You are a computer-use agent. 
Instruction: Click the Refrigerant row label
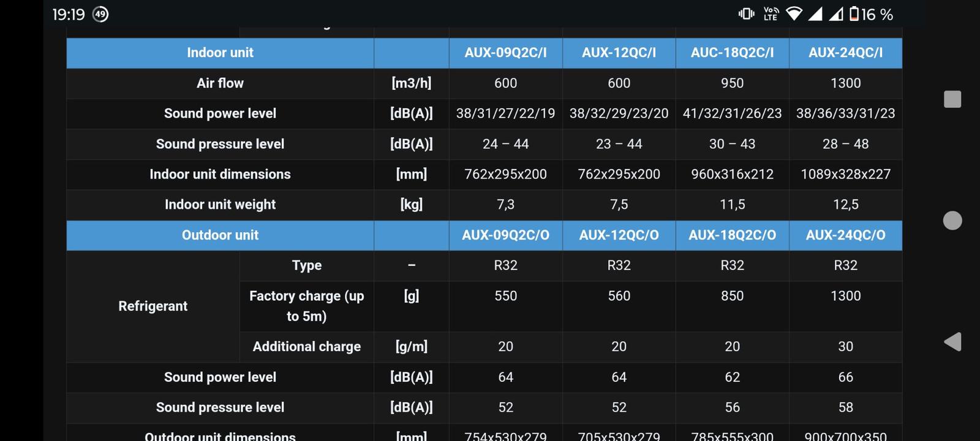pos(153,306)
